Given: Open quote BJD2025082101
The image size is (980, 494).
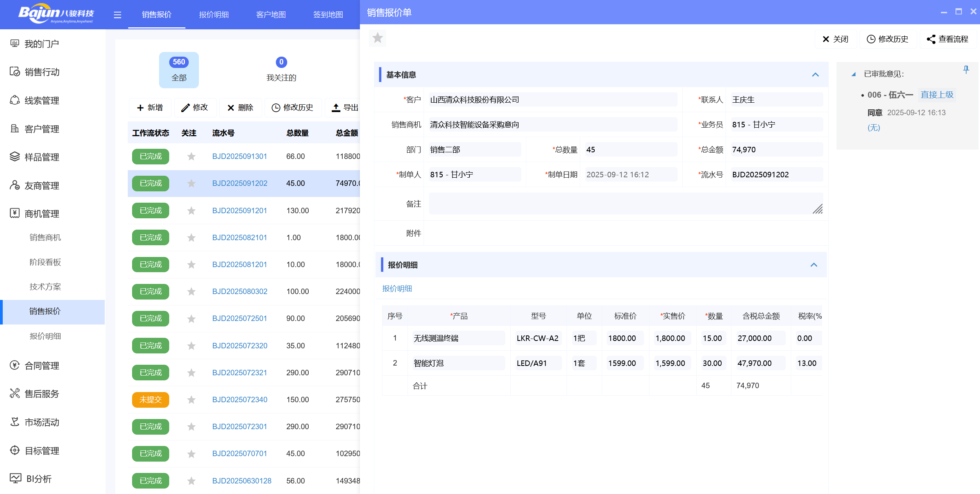Looking at the screenshot, I should click(240, 237).
